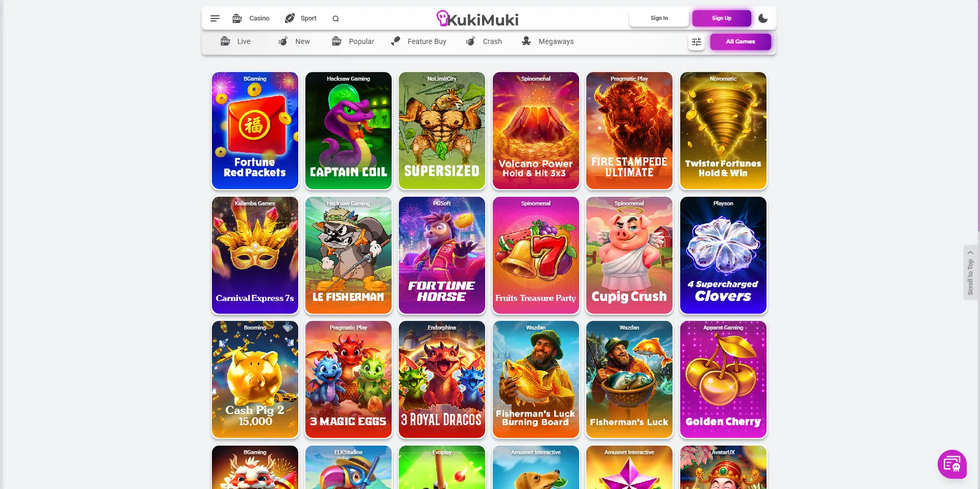Open the hamburger menu icon
Screen dimensions: 980x489
[x=215, y=18]
